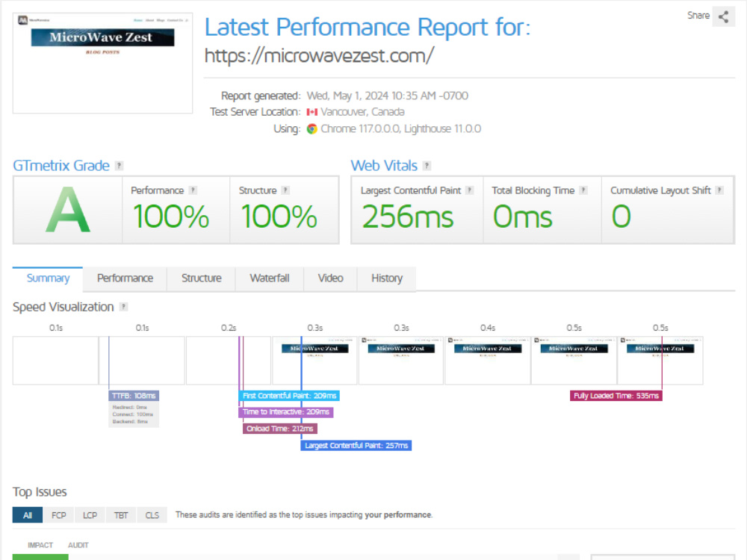Filter top issues by CLS

(152, 515)
